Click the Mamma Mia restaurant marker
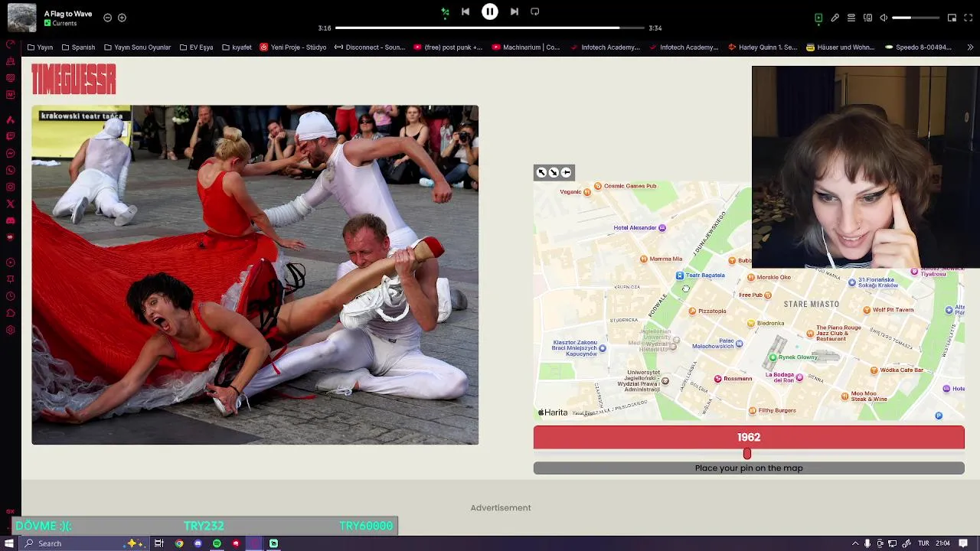Viewport: 980px width, 551px height. point(644,259)
